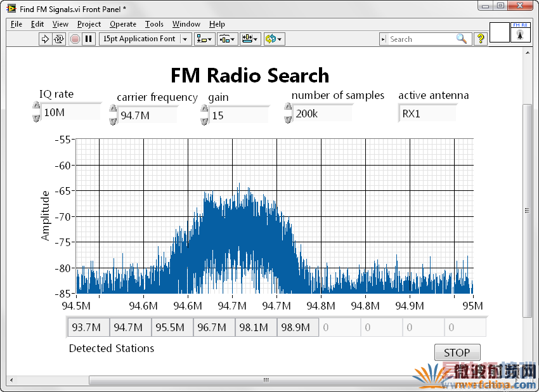Decrement the gain value
This screenshot has width=539, height=392.
204,120
